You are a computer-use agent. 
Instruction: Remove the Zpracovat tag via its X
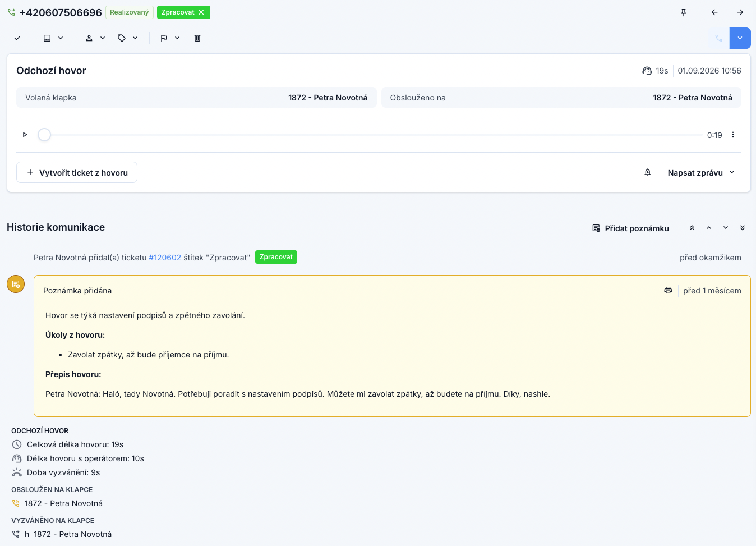click(x=201, y=12)
